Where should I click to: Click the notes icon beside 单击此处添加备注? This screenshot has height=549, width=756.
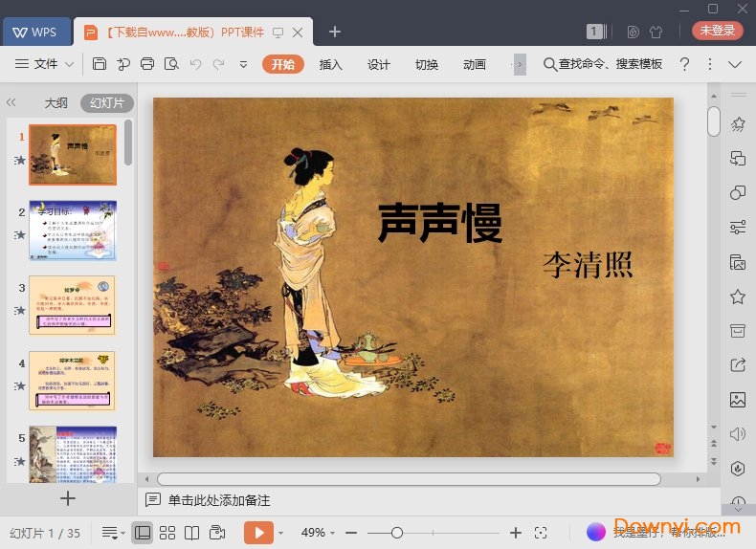pyautogui.click(x=153, y=500)
